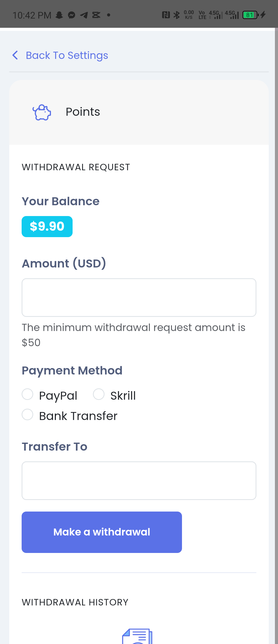Tap the Bluetooth status icon
The width and height of the screenshot is (278, 644).
click(177, 15)
